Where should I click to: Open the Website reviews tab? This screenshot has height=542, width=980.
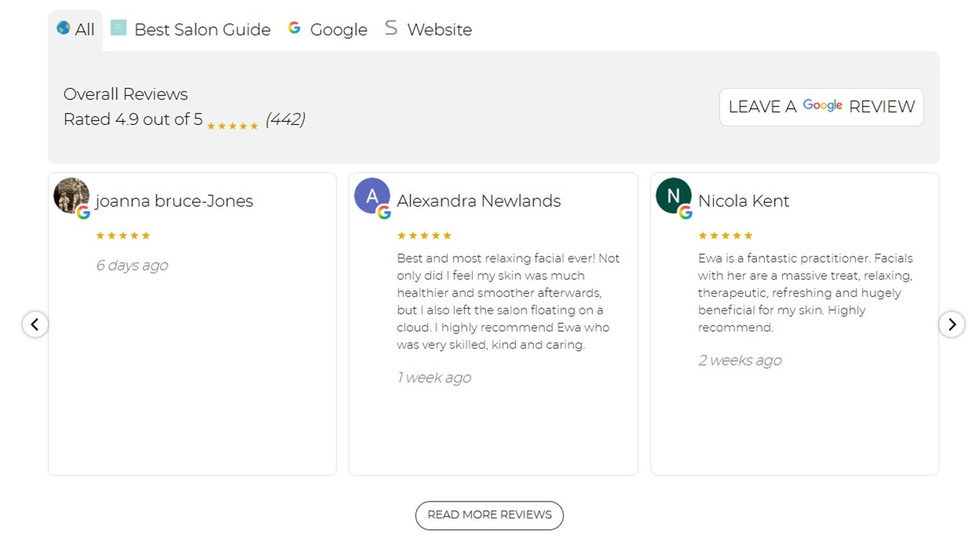439,29
